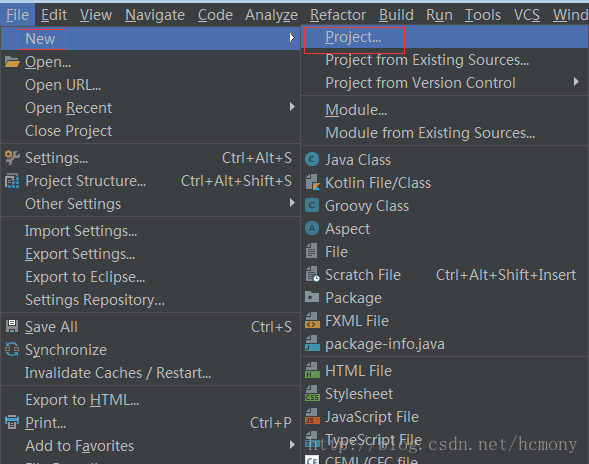Viewport: 589px width, 464px height.
Task: Click the Groovy Class icon
Action: [312, 206]
